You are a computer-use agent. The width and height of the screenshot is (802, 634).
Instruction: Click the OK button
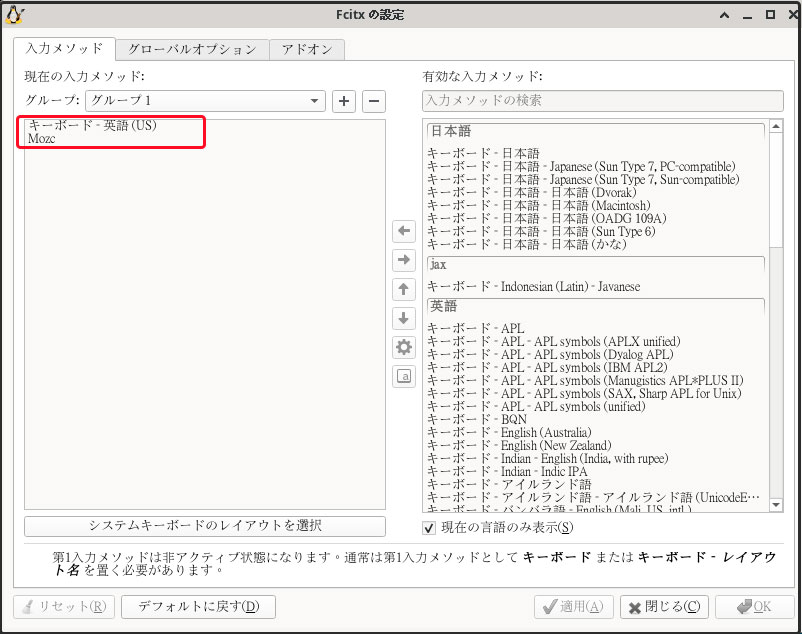754,607
